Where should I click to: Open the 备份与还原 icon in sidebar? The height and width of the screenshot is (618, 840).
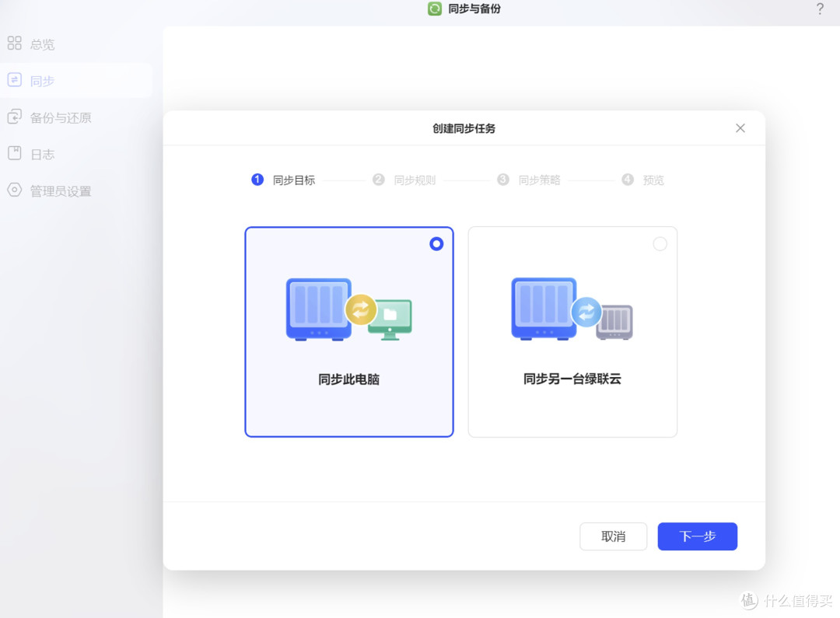tap(15, 117)
